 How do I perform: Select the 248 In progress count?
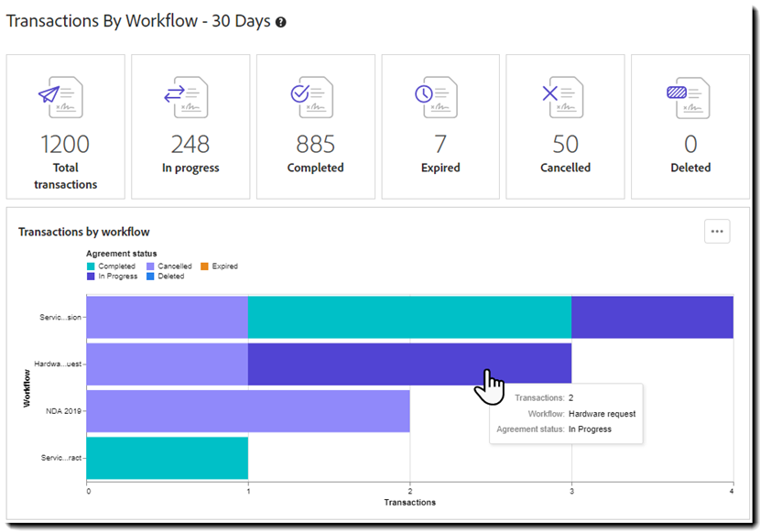point(190,144)
